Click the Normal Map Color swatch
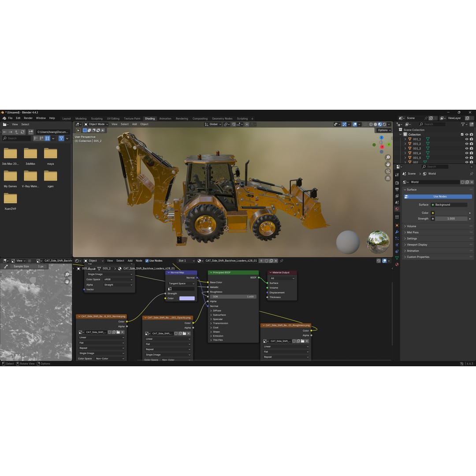The width and height of the screenshot is (476, 476). [x=187, y=298]
